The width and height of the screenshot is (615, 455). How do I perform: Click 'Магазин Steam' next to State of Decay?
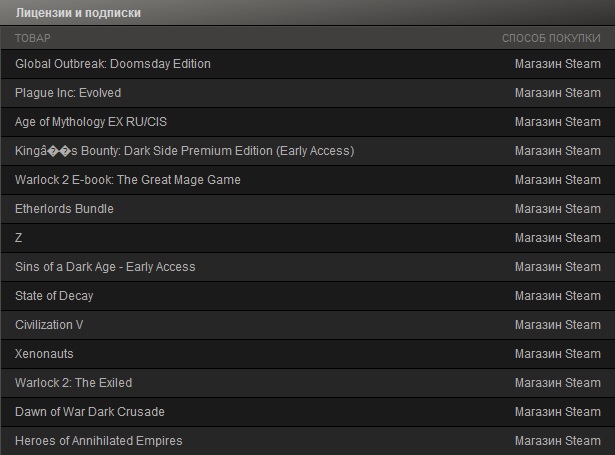point(558,296)
